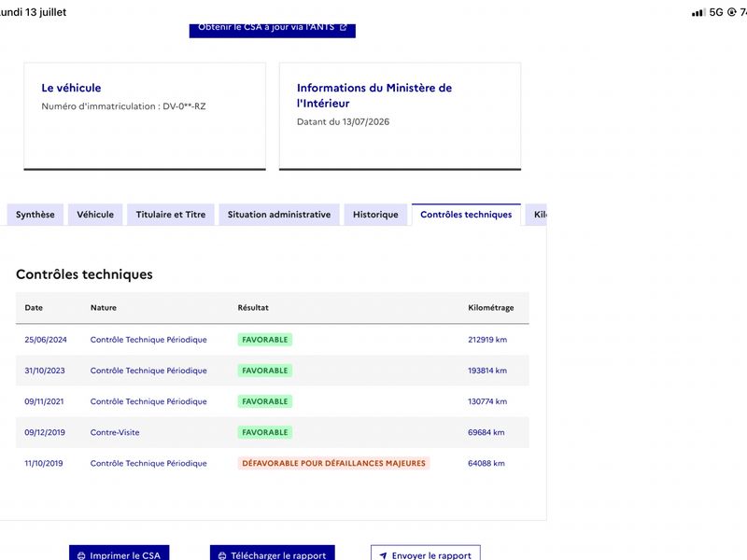Switch to the Véhicule tab
This screenshot has width=747, height=560.
(95, 215)
